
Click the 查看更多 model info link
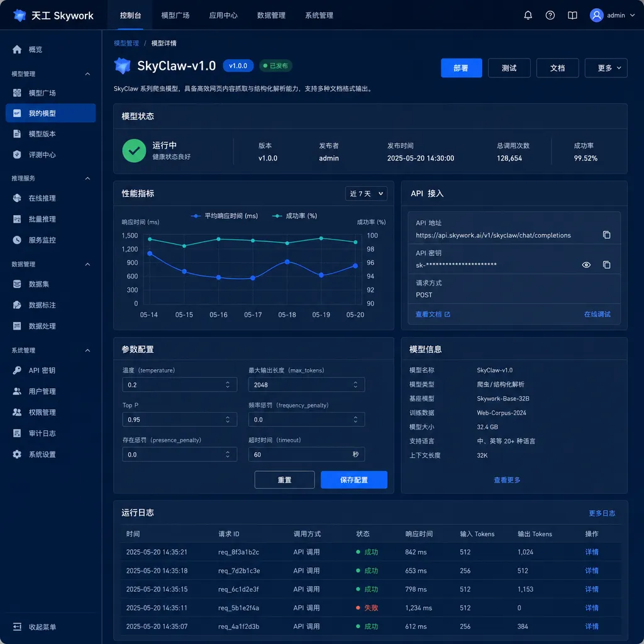(x=507, y=480)
